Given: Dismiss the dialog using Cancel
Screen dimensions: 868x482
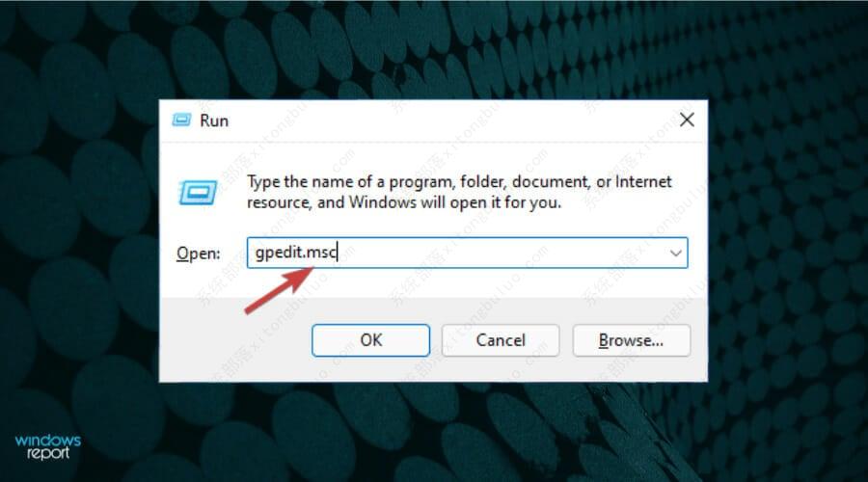Looking at the screenshot, I should click(x=501, y=339).
